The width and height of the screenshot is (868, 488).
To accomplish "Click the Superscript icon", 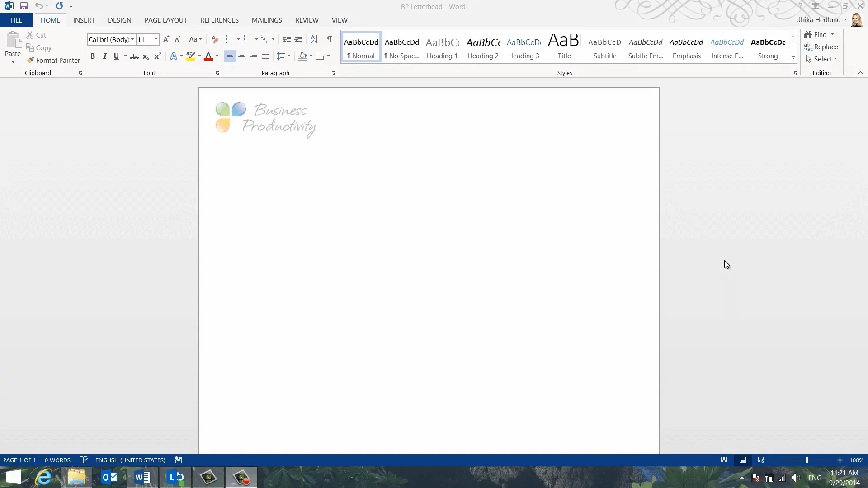I will tap(157, 56).
